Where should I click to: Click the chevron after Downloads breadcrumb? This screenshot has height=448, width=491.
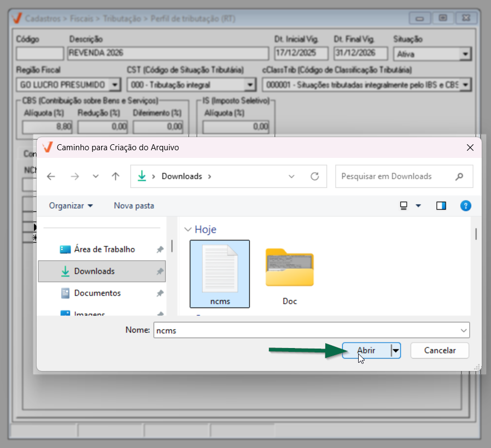pos(209,177)
